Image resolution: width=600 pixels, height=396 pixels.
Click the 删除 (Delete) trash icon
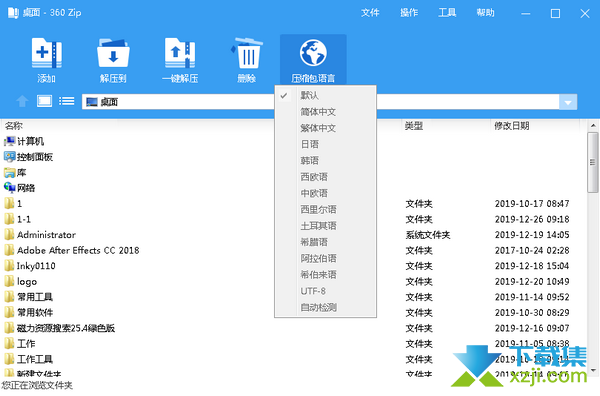pyautogui.click(x=246, y=53)
